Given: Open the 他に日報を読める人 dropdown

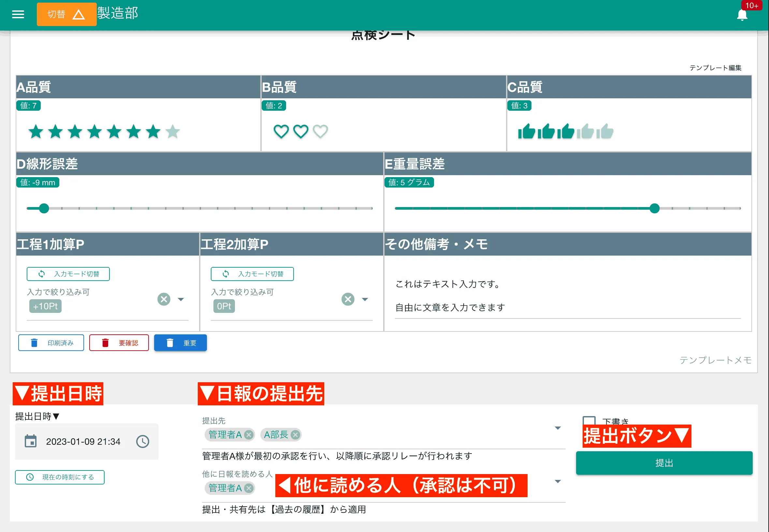Looking at the screenshot, I should [x=558, y=481].
